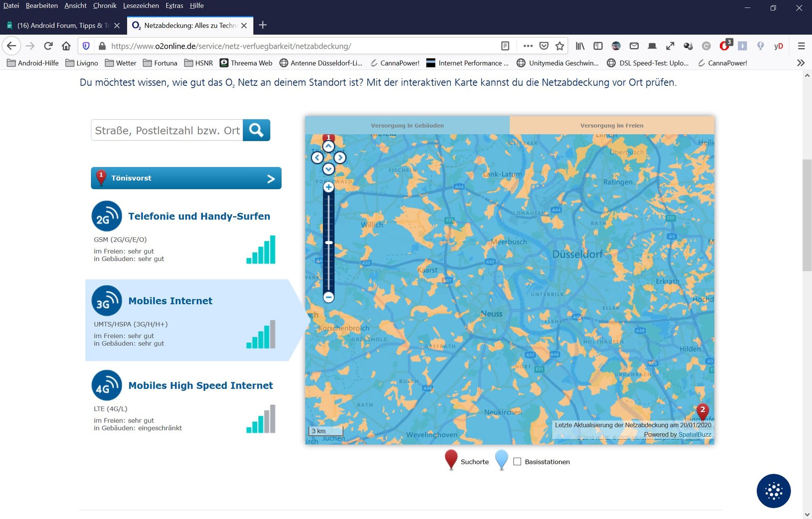
Task: Bookmark this page with the star
Action: coord(560,46)
